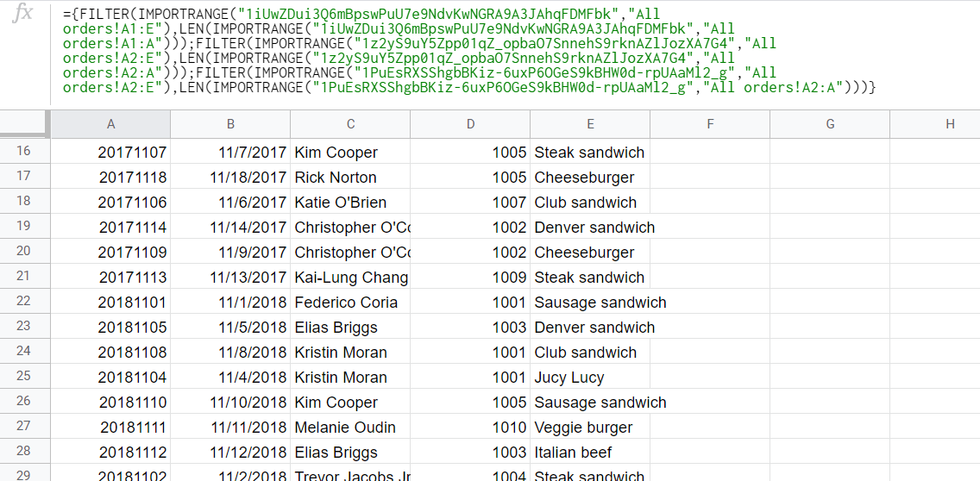Select row 16 header
This screenshot has width=980, height=481.
click(x=25, y=152)
